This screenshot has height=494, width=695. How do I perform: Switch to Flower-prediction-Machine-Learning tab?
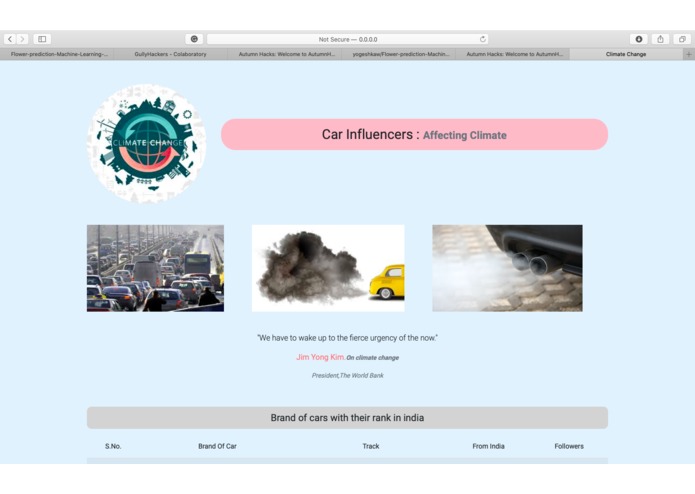pos(57,54)
